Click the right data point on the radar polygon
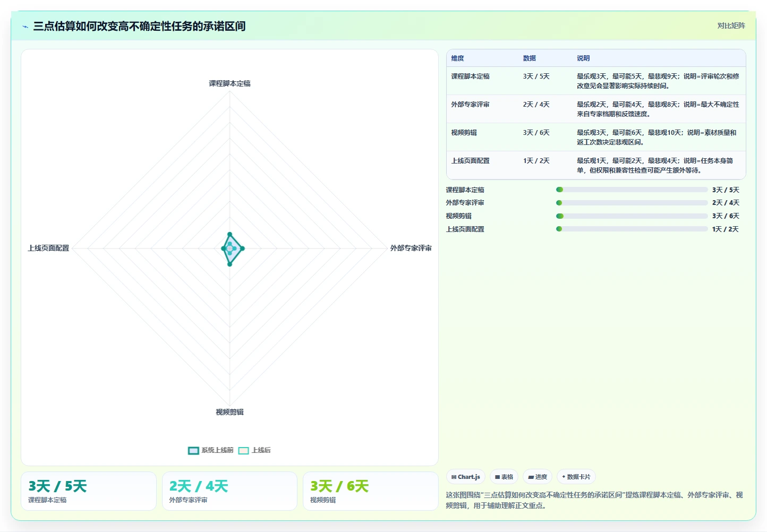 pyautogui.click(x=242, y=248)
